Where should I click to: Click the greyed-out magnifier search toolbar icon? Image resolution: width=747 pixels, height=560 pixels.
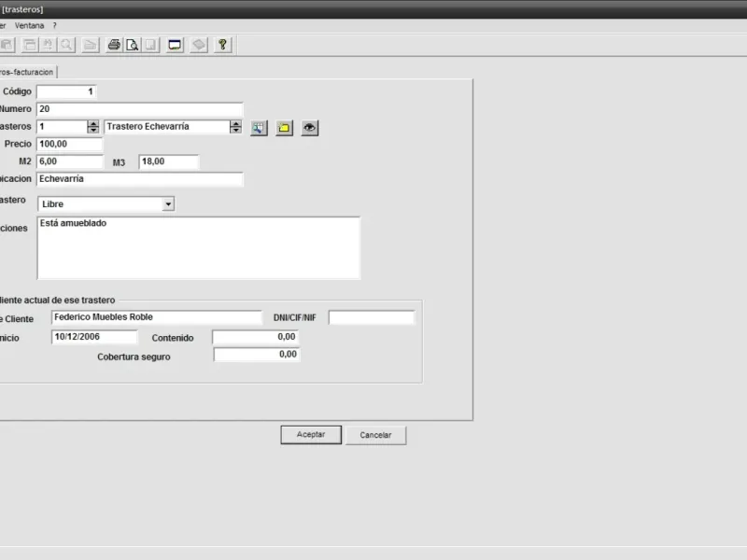66,45
